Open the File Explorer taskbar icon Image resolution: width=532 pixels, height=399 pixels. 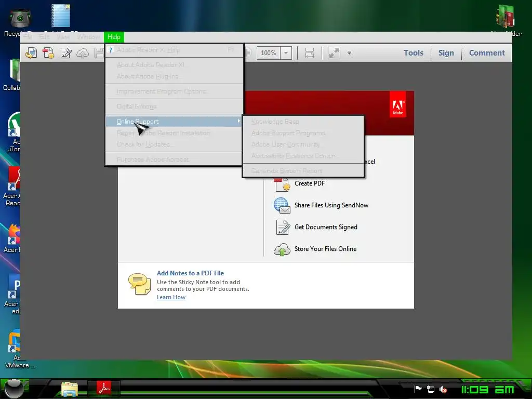tap(70, 389)
